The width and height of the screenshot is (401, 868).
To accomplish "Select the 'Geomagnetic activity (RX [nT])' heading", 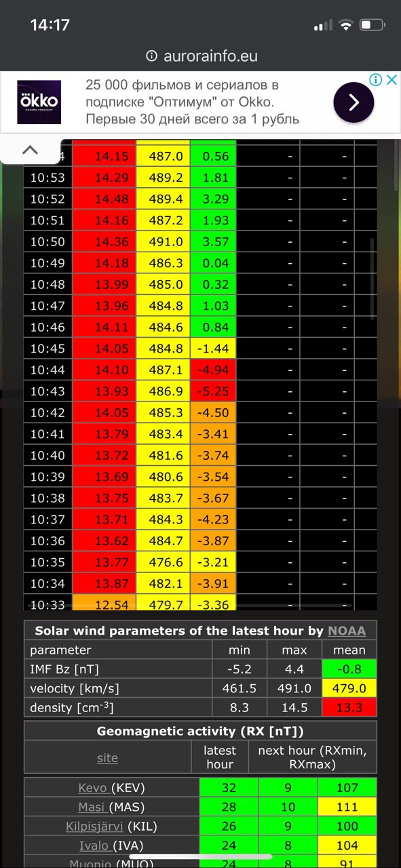I will click(x=200, y=731).
